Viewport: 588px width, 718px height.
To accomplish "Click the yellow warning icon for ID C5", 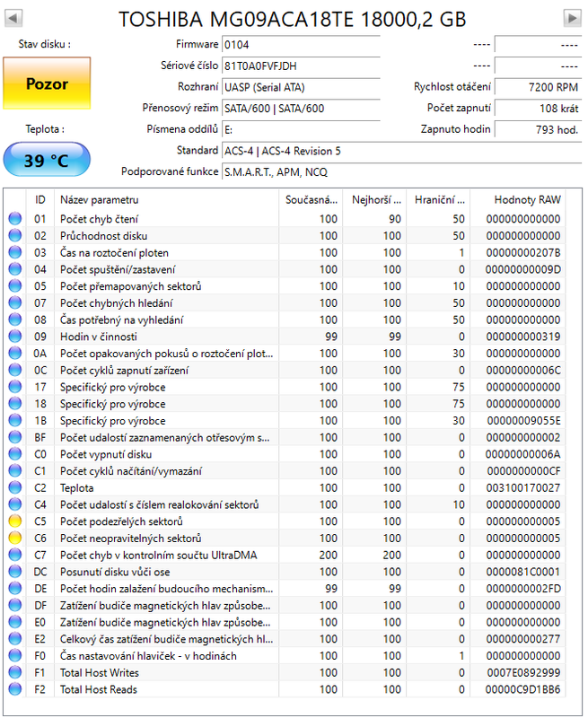I will tap(15, 521).
